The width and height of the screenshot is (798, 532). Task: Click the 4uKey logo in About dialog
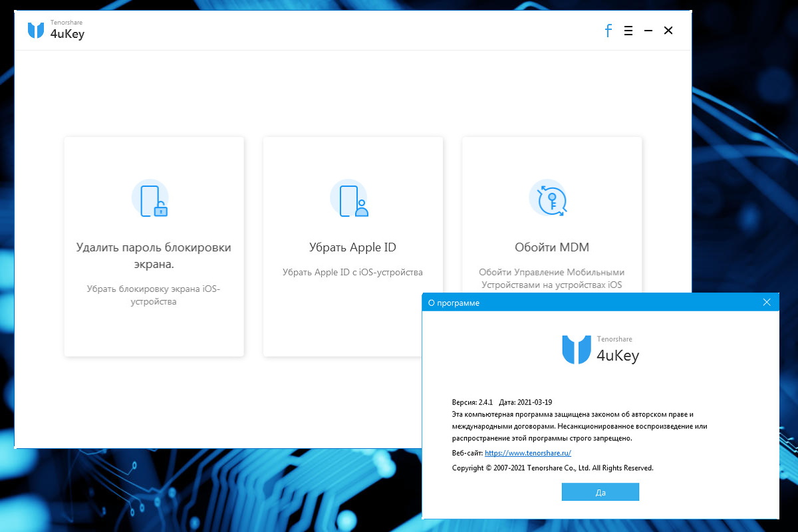point(600,349)
